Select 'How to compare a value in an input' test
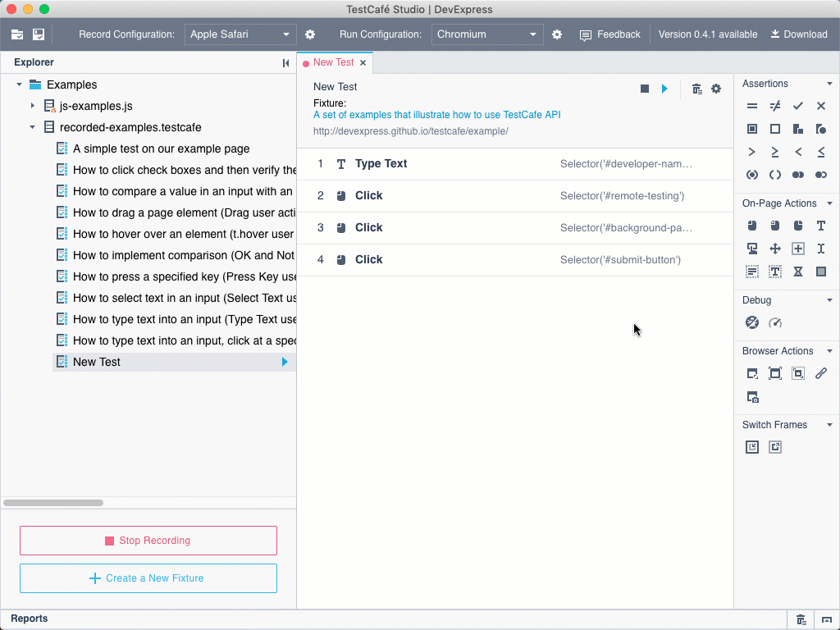The height and width of the screenshot is (630, 840). pyautogui.click(x=175, y=191)
